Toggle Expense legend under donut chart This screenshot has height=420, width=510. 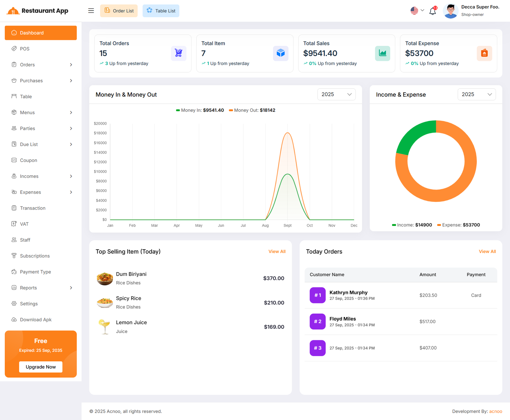point(458,225)
